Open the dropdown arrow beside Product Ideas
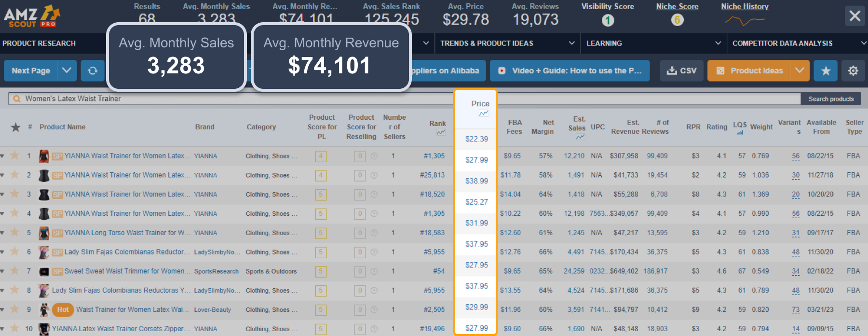 coord(800,70)
